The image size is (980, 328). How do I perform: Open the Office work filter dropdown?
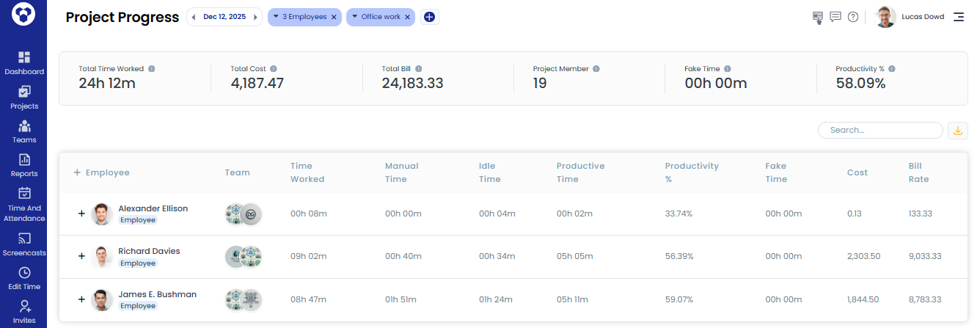tap(354, 17)
